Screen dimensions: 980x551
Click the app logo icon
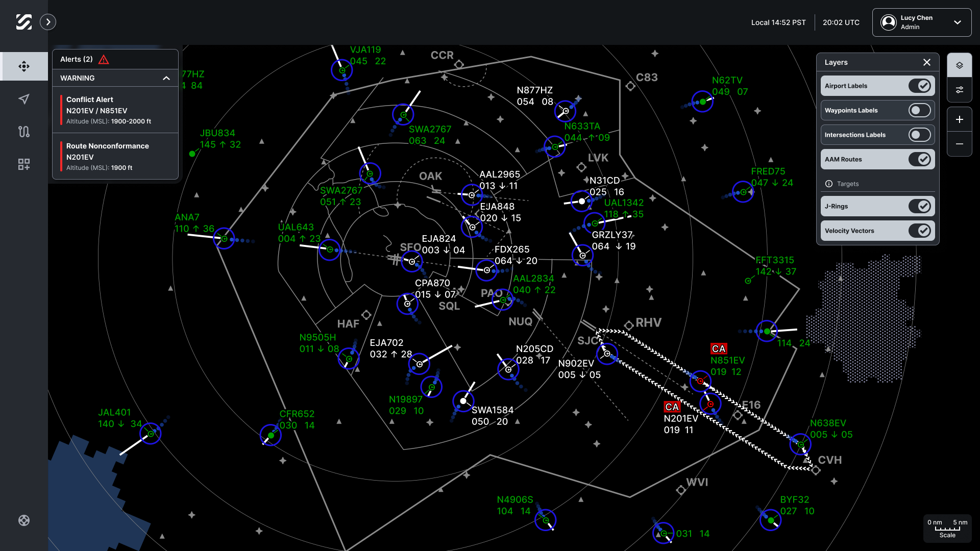(24, 22)
